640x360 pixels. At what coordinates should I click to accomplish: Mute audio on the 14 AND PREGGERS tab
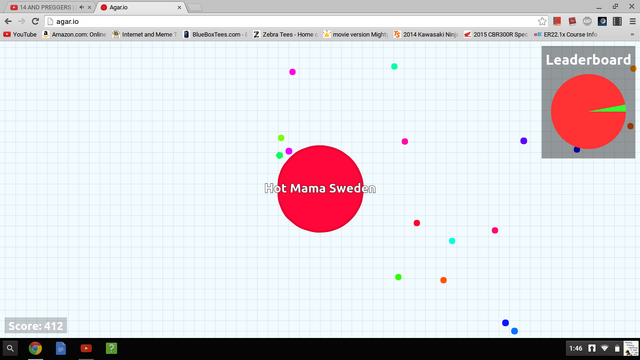tap(82, 7)
